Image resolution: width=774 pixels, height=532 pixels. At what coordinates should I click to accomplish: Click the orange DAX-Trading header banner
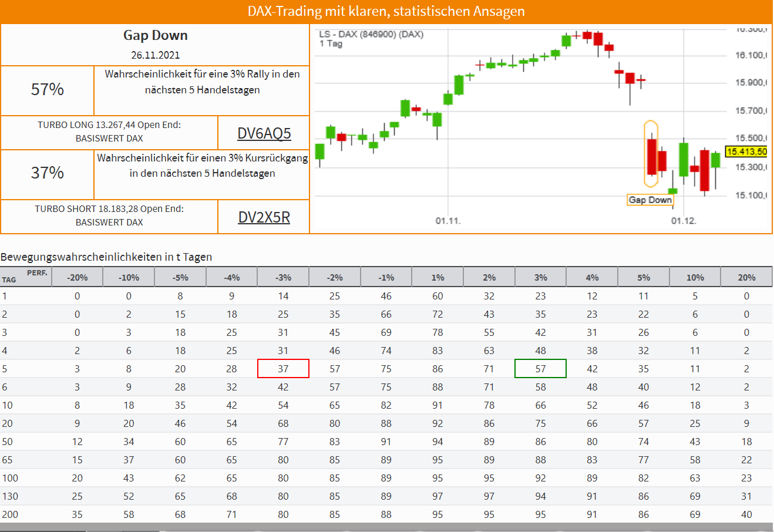(386, 12)
